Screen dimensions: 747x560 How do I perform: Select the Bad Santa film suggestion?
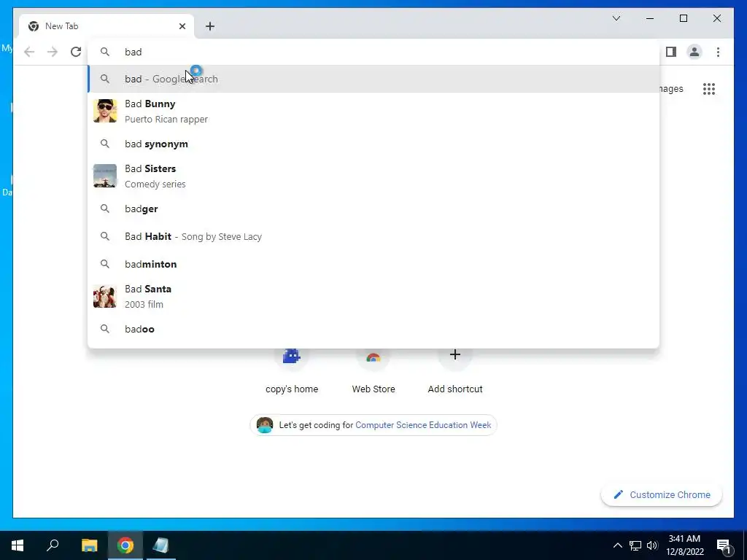(x=373, y=296)
